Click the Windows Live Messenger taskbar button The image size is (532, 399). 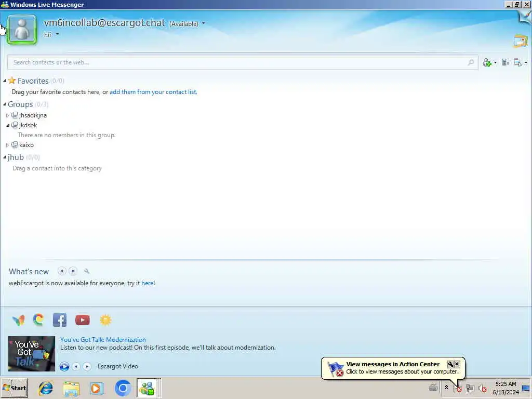147,388
